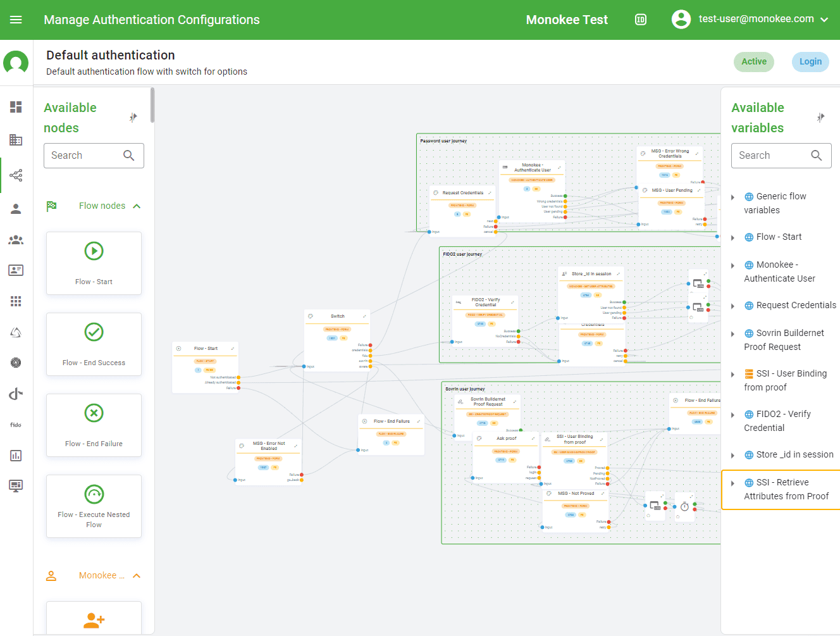Click the fido sidebar icon
Image resolution: width=840 pixels, height=636 pixels.
pos(16,425)
